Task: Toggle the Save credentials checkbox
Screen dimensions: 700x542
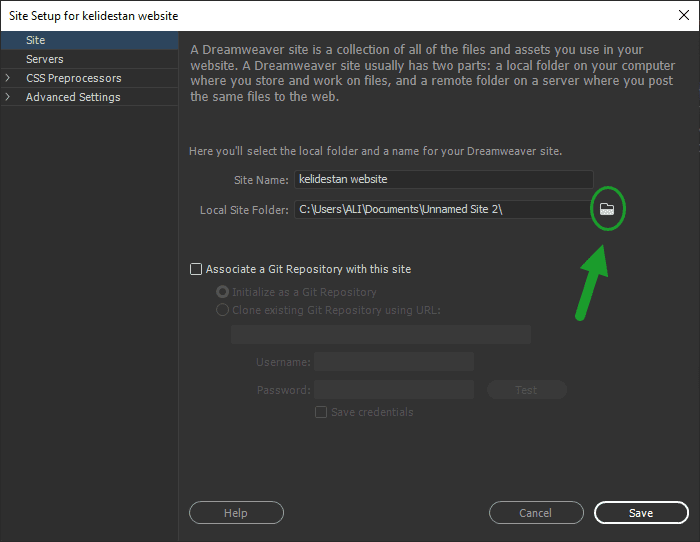Action: 321,412
